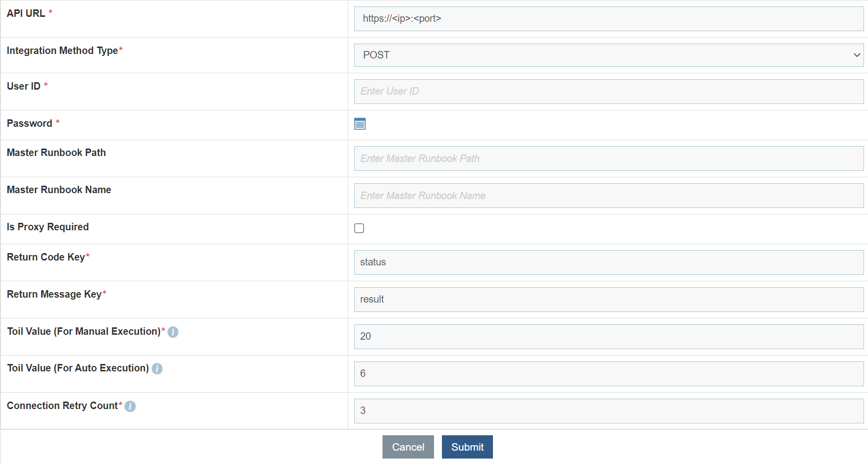868x464 pixels.
Task: Click info icon beside Toil Value Auto Execution
Action: [157, 369]
